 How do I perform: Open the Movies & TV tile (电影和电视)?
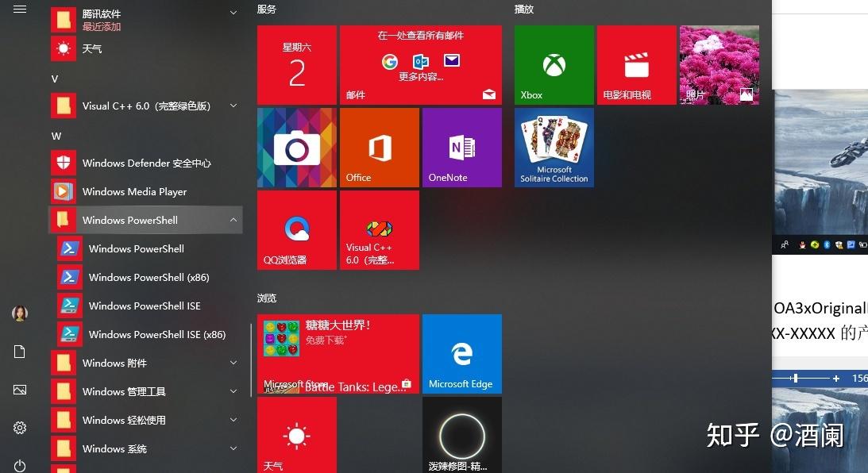coord(637,65)
